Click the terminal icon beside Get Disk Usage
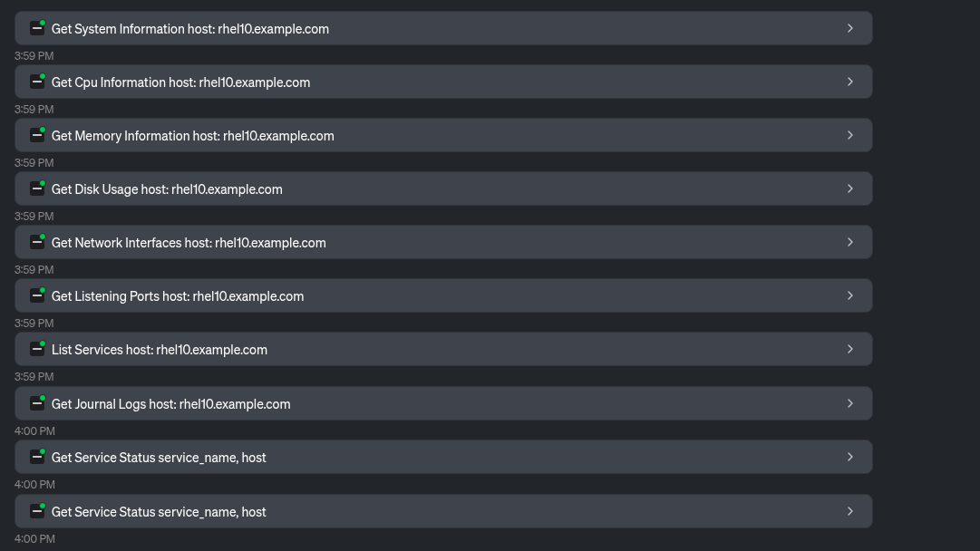 click(37, 189)
